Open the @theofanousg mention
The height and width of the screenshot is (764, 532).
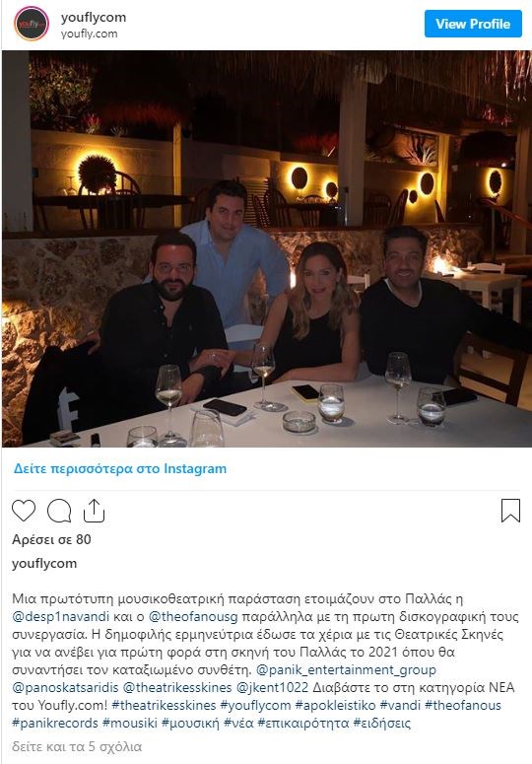(193, 616)
